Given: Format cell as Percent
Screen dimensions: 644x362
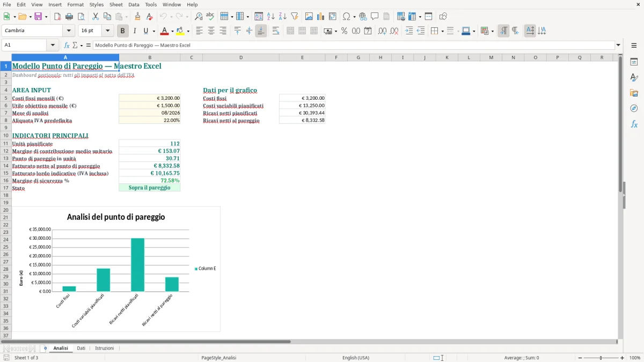Looking at the screenshot, I should 345,31.
